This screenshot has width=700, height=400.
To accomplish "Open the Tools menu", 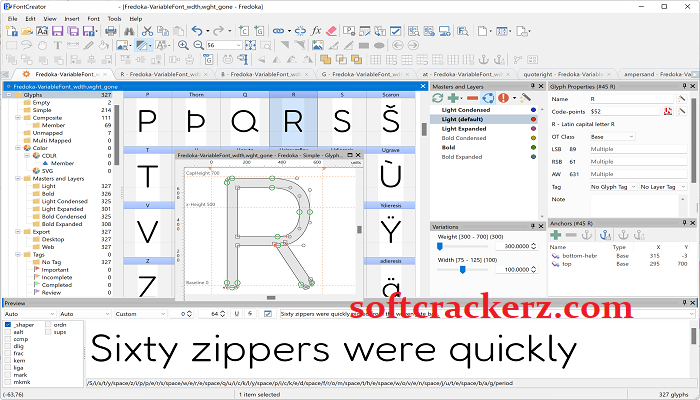I will click(x=114, y=19).
